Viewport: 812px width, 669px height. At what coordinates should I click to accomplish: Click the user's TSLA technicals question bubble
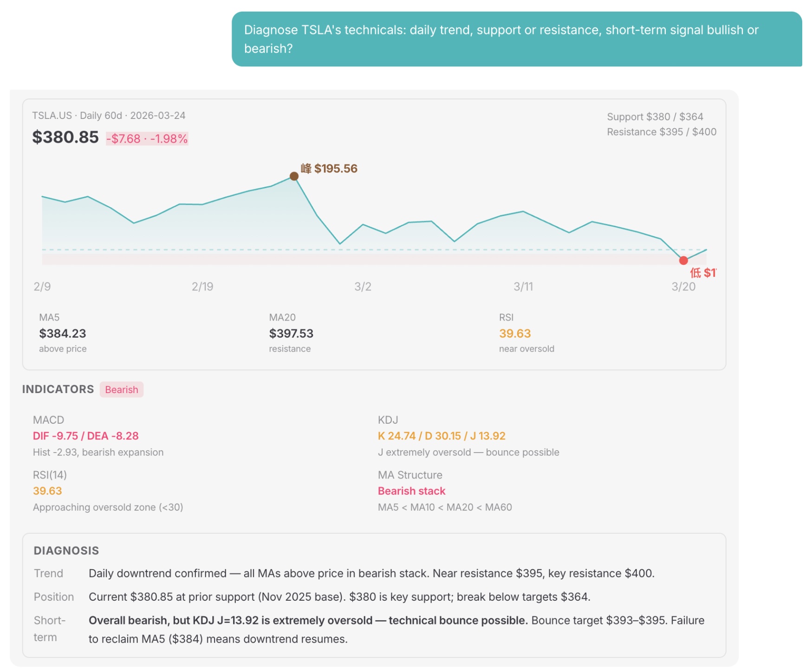coord(516,39)
